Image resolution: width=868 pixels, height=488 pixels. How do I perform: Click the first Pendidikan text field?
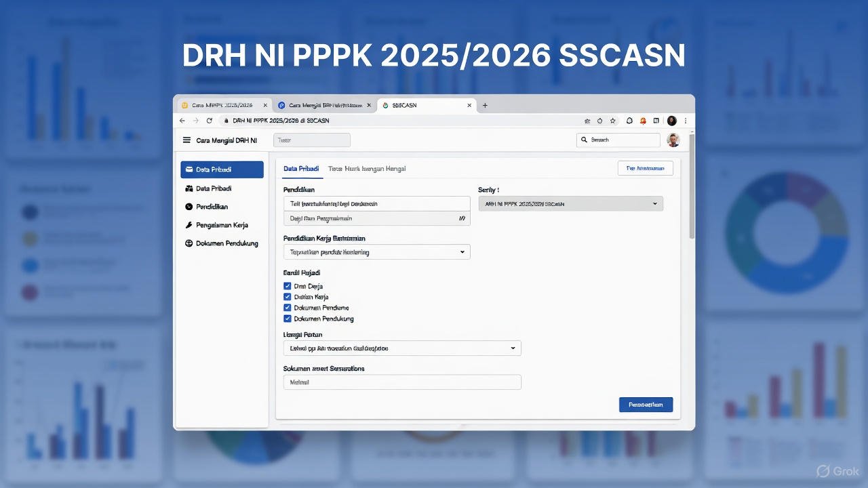[x=376, y=203]
